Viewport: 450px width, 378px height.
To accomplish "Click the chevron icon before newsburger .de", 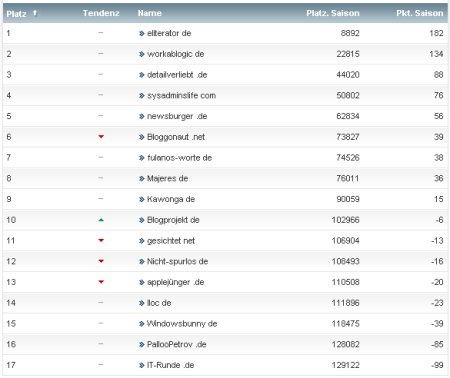I will point(142,116).
